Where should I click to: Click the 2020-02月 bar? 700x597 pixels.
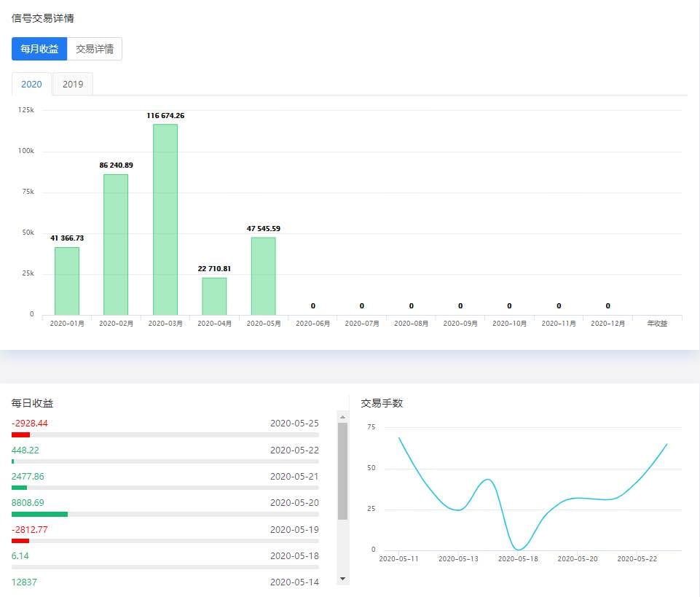116,244
